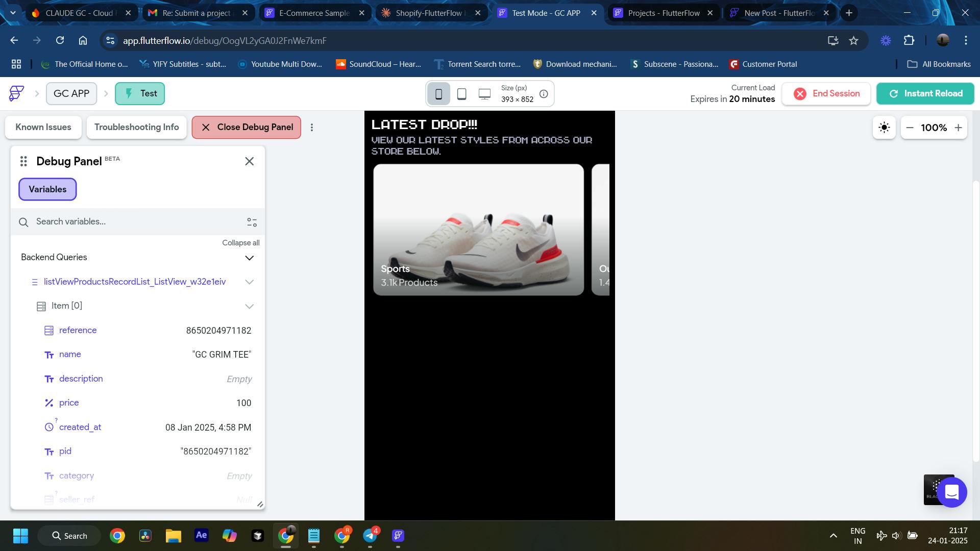Select the Variables tab
Viewport: 980px width, 551px height.
point(47,189)
